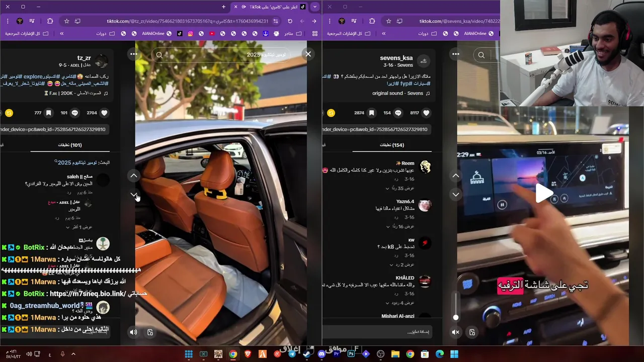Open "كل الإشارات المرجعية" in tz_zr window
Screen dimensions: 644x362
(26, 34)
